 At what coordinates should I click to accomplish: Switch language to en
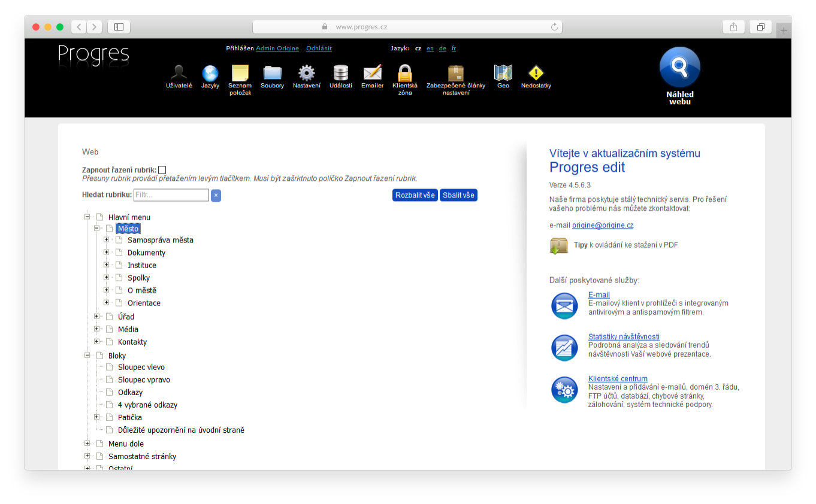(430, 48)
